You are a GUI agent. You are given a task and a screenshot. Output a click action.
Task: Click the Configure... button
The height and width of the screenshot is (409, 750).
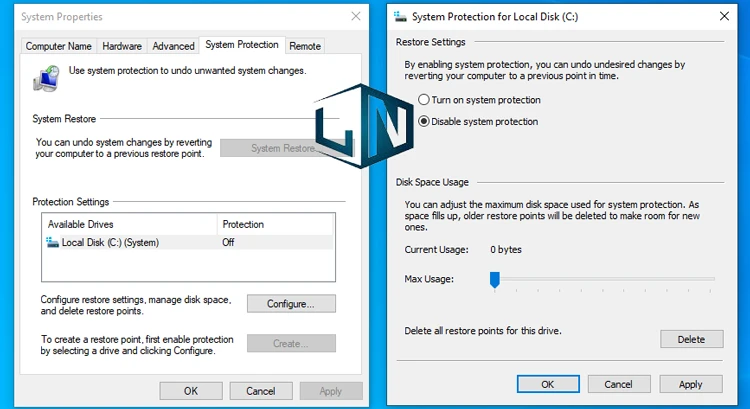291,304
